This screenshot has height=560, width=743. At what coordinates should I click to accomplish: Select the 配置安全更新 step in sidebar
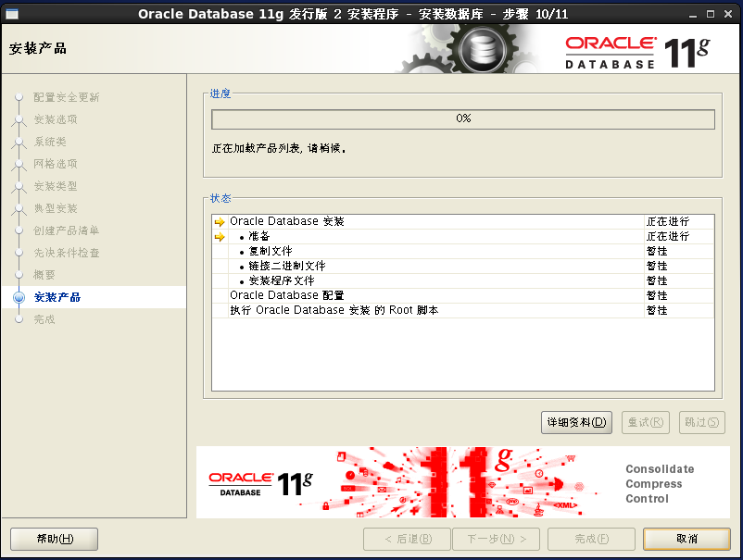(67, 97)
